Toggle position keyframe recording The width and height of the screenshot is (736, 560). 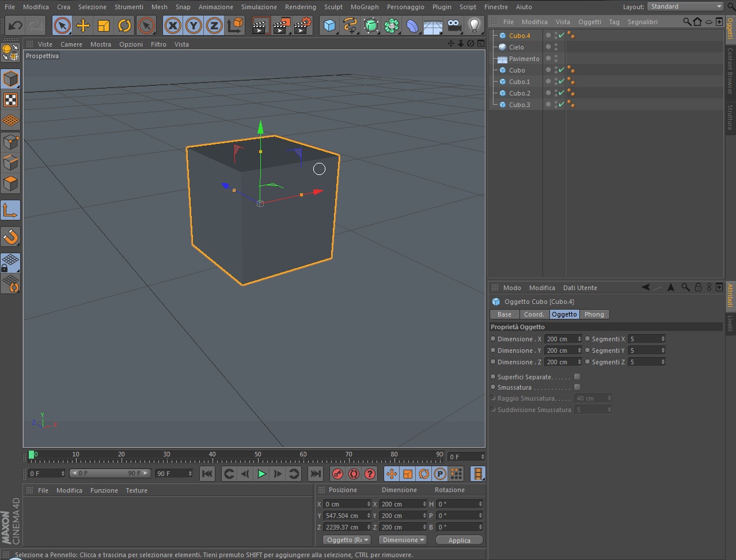pos(392,474)
